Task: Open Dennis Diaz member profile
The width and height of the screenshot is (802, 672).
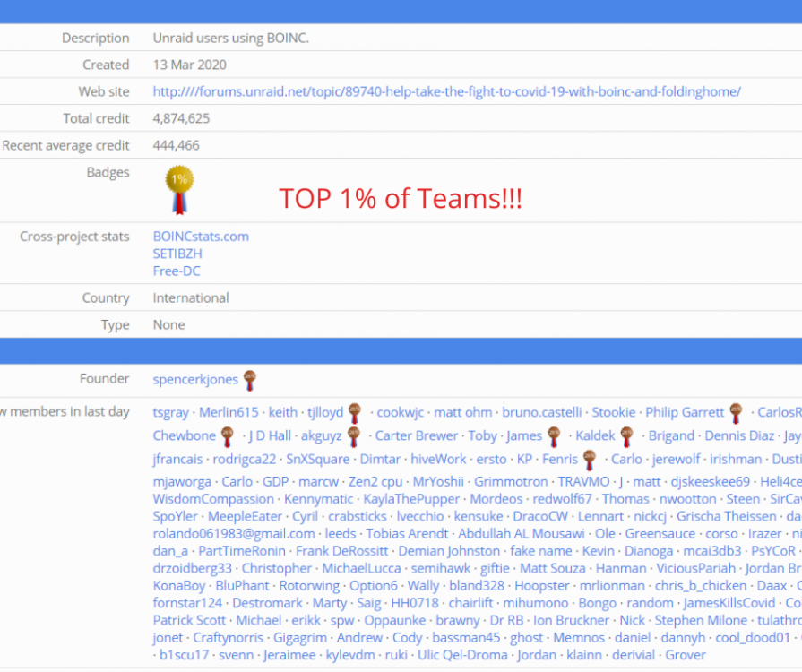Action: (739, 435)
